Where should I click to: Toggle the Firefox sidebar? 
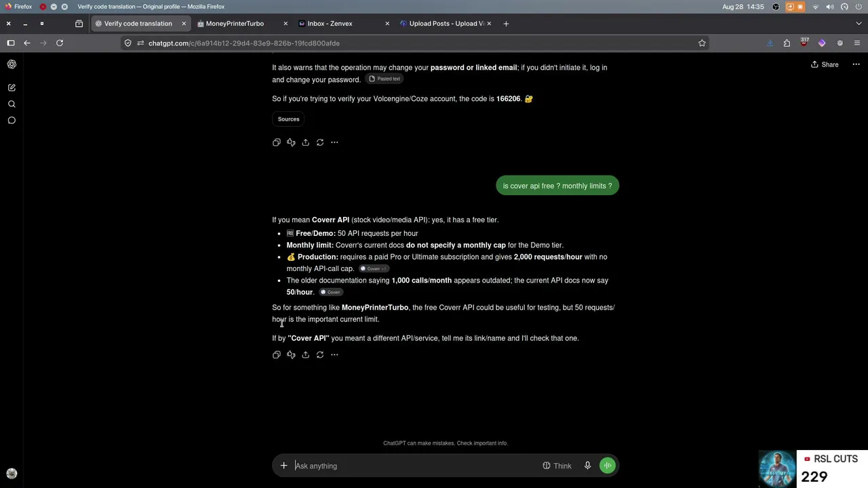click(11, 43)
